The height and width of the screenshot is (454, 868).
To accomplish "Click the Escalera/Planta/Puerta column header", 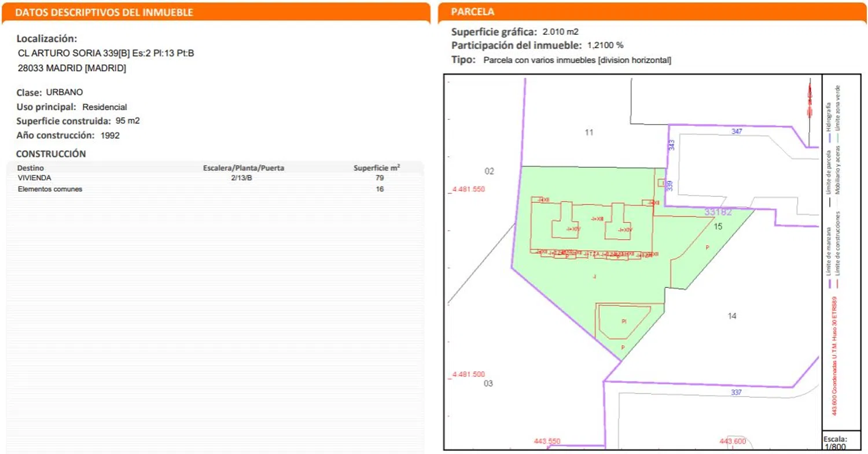I will [243, 168].
